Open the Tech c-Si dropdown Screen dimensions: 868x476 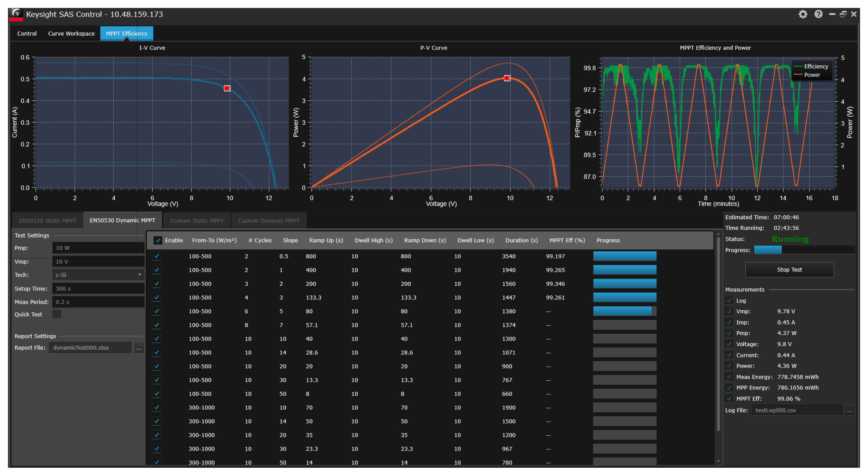(98, 275)
